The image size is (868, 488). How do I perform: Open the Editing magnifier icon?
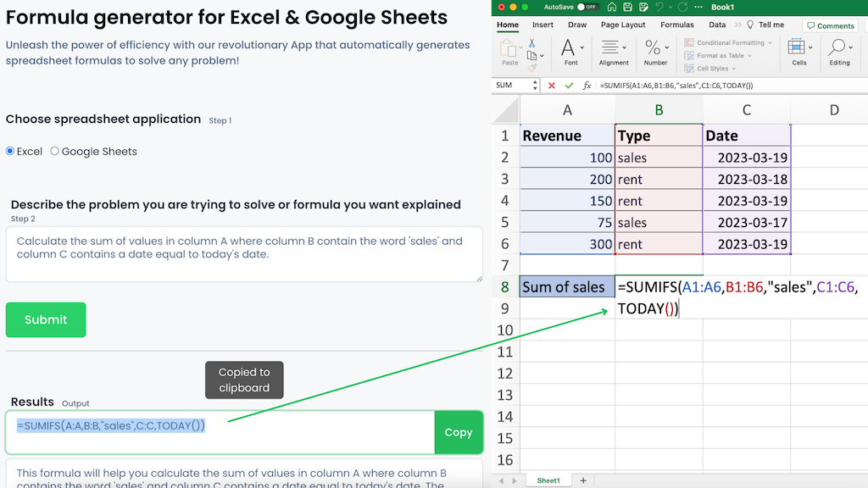837,47
